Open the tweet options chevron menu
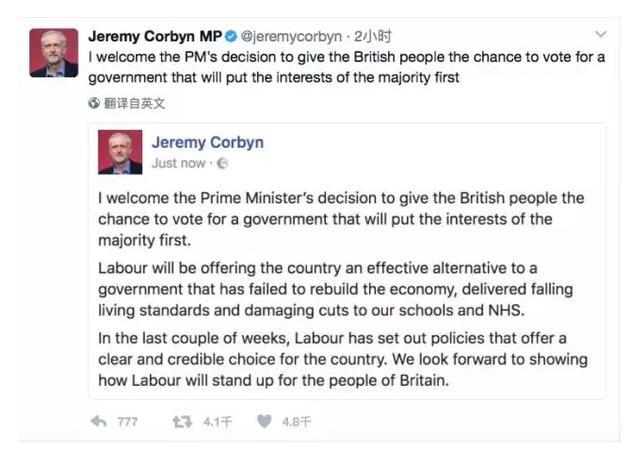 coord(600,35)
